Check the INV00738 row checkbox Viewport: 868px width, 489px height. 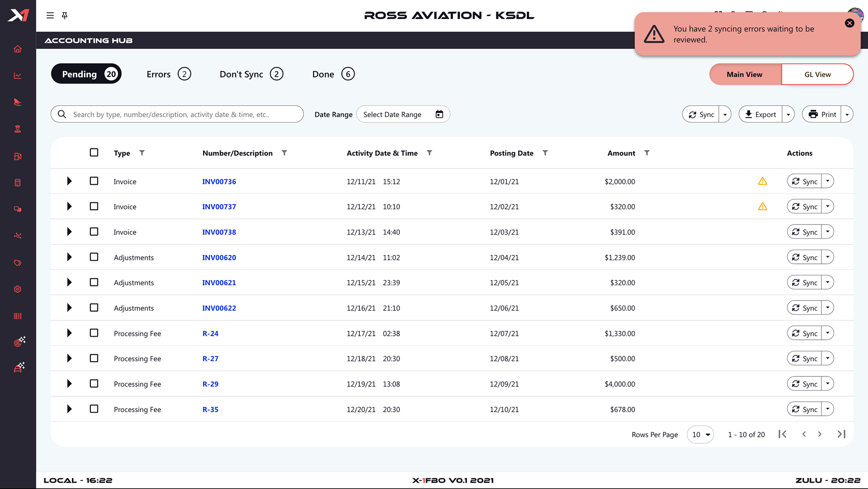[x=94, y=231]
